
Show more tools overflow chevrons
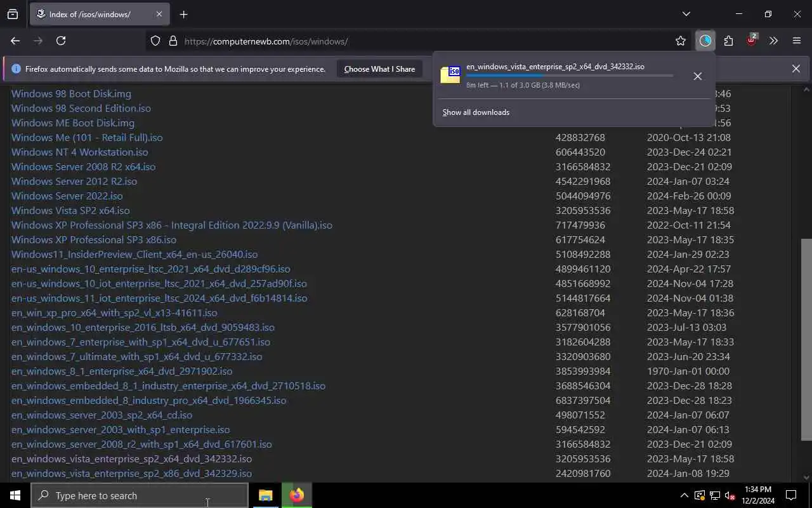click(x=773, y=41)
